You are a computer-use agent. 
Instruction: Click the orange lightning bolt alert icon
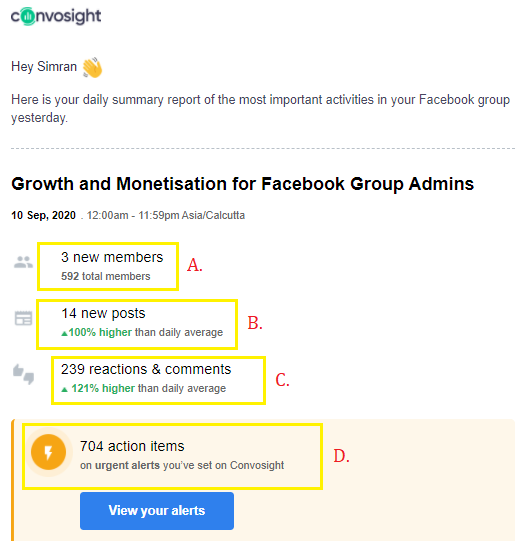click(48, 452)
